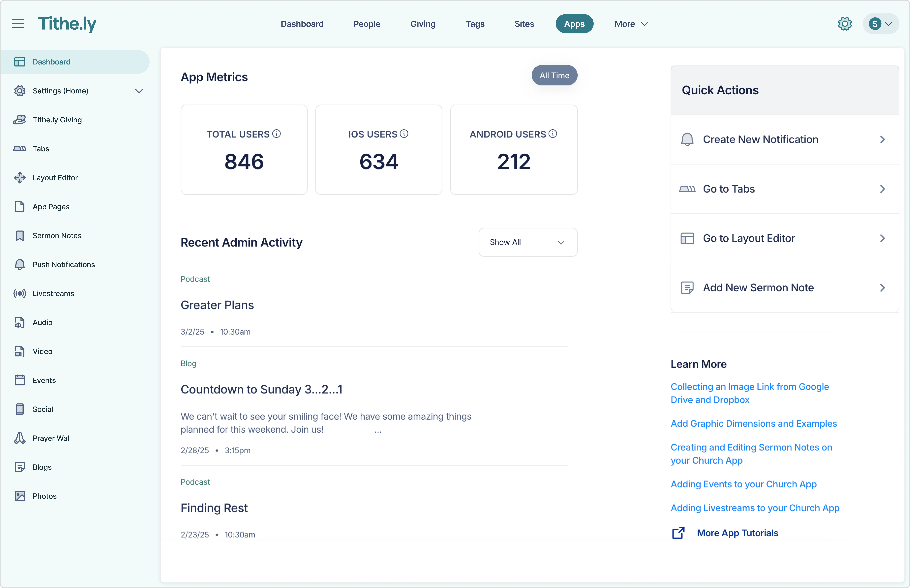
Task: Open the Greater Plans activity entry
Action: (x=217, y=305)
